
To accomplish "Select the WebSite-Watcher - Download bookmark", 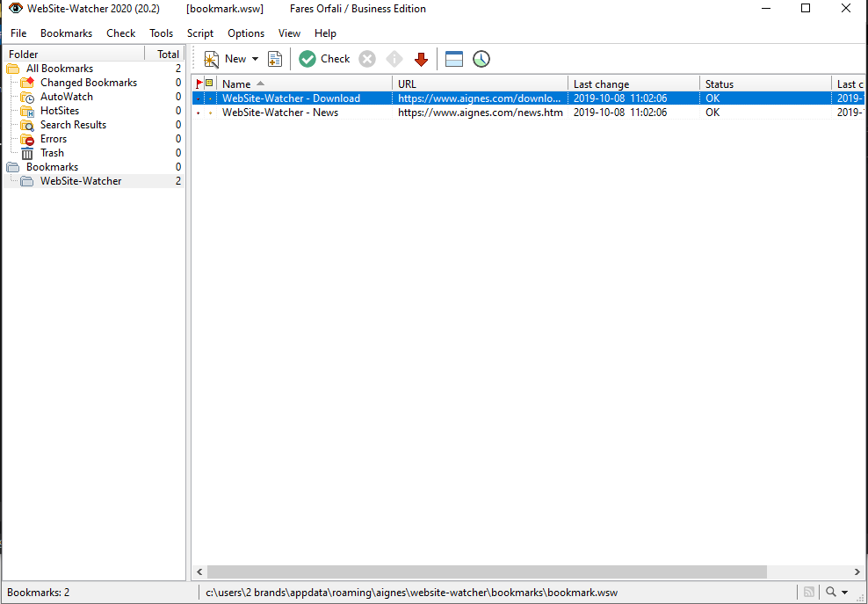I will click(291, 98).
